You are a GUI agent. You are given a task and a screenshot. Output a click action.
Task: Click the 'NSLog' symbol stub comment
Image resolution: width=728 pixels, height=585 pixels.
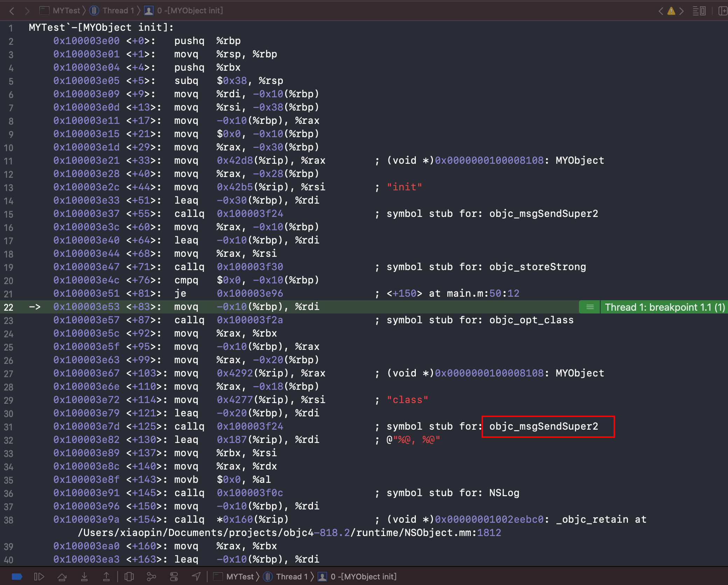504,493
